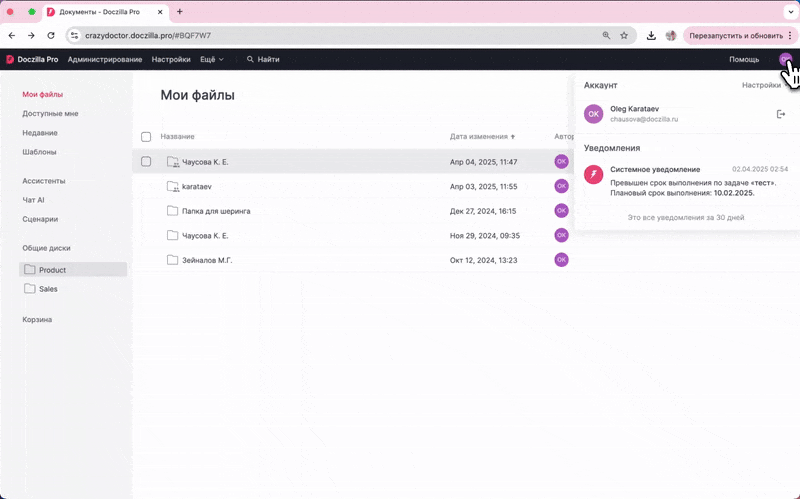The width and height of the screenshot is (800, 499).
Task: Click Найти search button
Action: (x=263, y=59)
